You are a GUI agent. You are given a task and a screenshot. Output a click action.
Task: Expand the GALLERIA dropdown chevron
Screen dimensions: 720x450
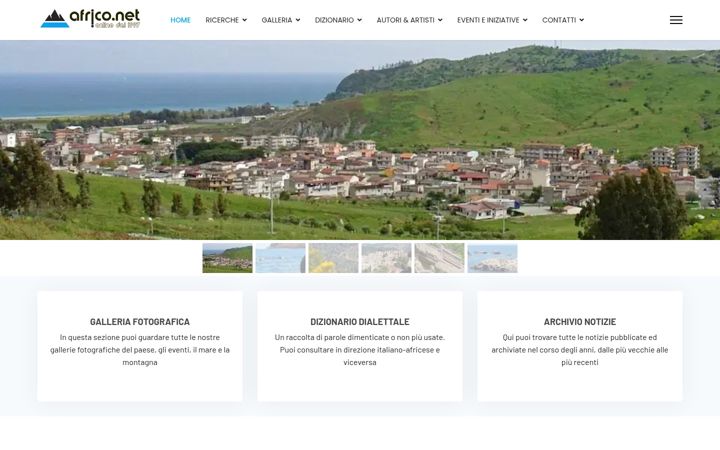coord(298,20)
